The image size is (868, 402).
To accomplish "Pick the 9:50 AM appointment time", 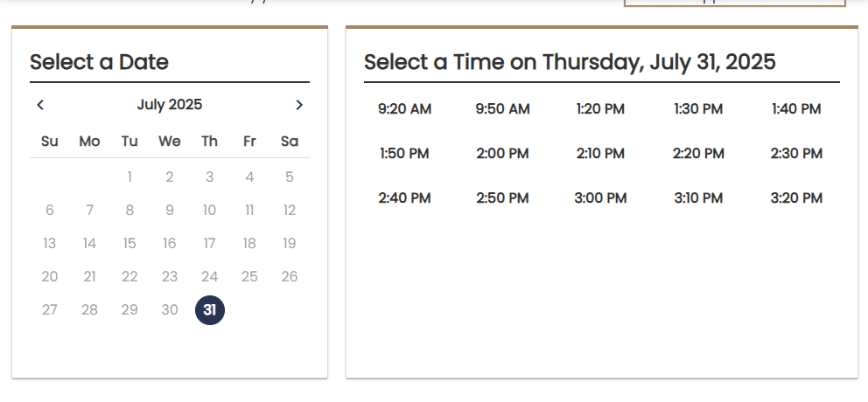I will click(502, 109).
